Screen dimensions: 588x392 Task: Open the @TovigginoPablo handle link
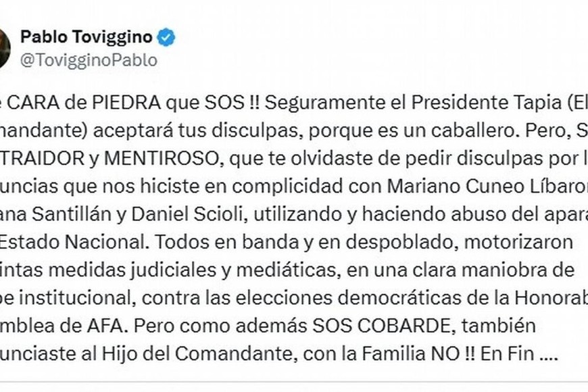click(89, 60)
